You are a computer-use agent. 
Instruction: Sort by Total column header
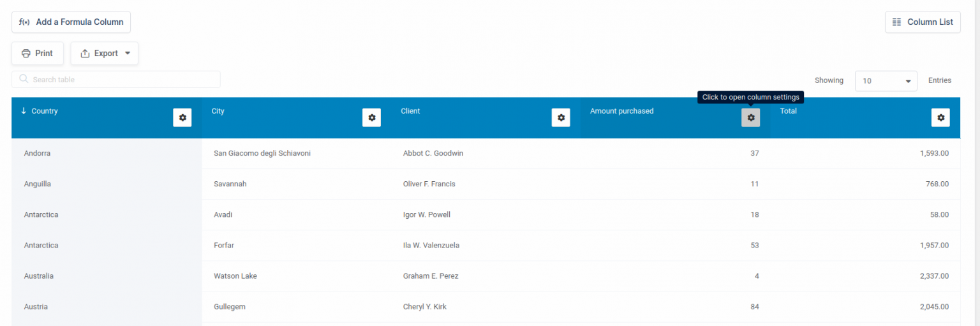788,111
